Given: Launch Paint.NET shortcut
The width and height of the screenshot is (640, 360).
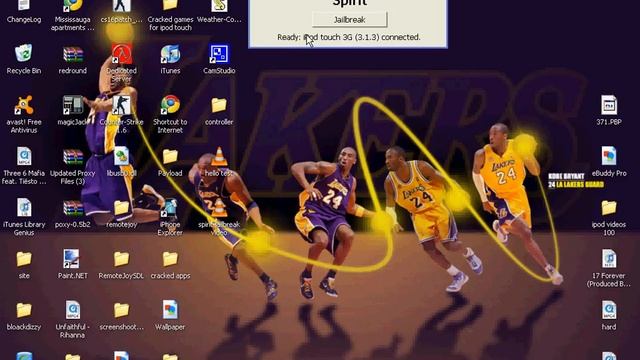Looking at the screenshot, I should click(73, 259).
